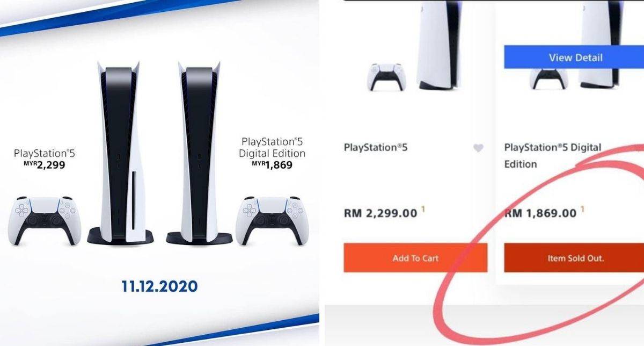Click the heart wishlist icon beside PlayStation 5
This screenshot has width=644, height=346.
[x=478, y=148]
